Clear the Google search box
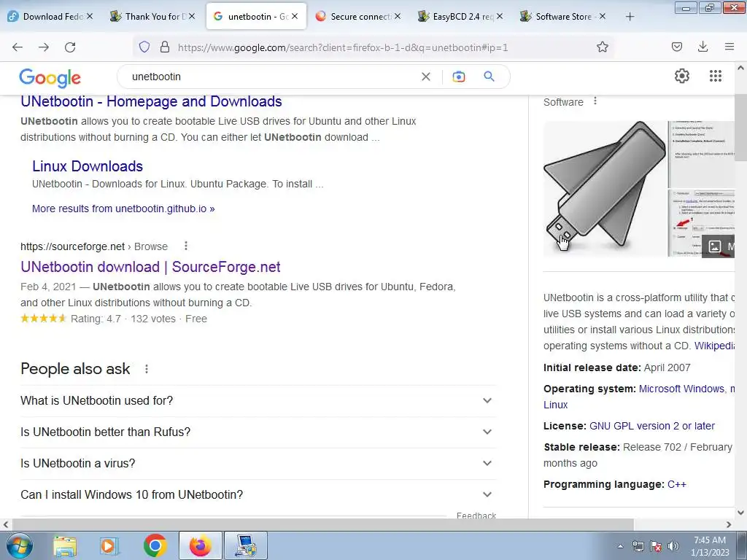 (x=426, y=77)
